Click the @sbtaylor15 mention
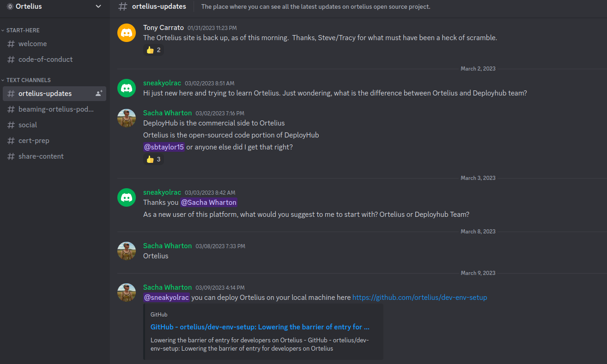The image size is (607, 364). 164,147
